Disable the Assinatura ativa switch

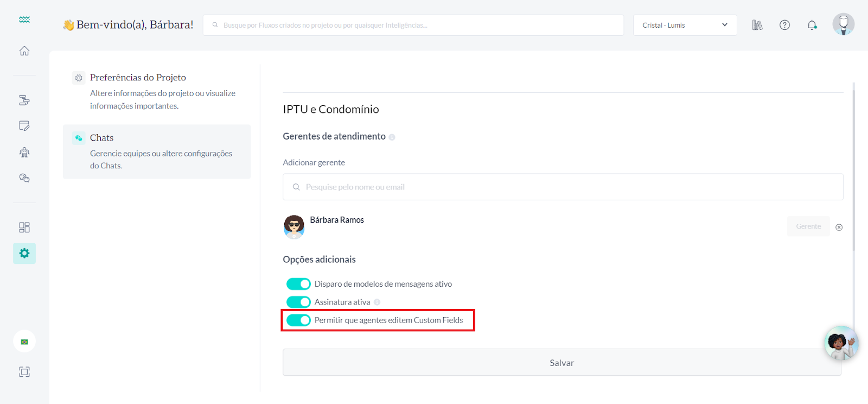point(298,302)
